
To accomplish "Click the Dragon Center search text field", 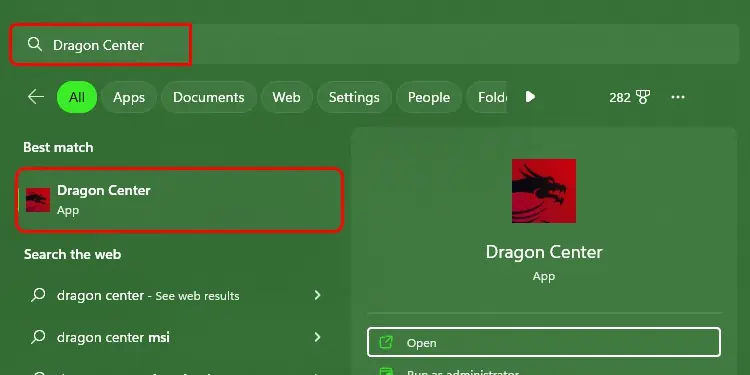I will 375,44.
